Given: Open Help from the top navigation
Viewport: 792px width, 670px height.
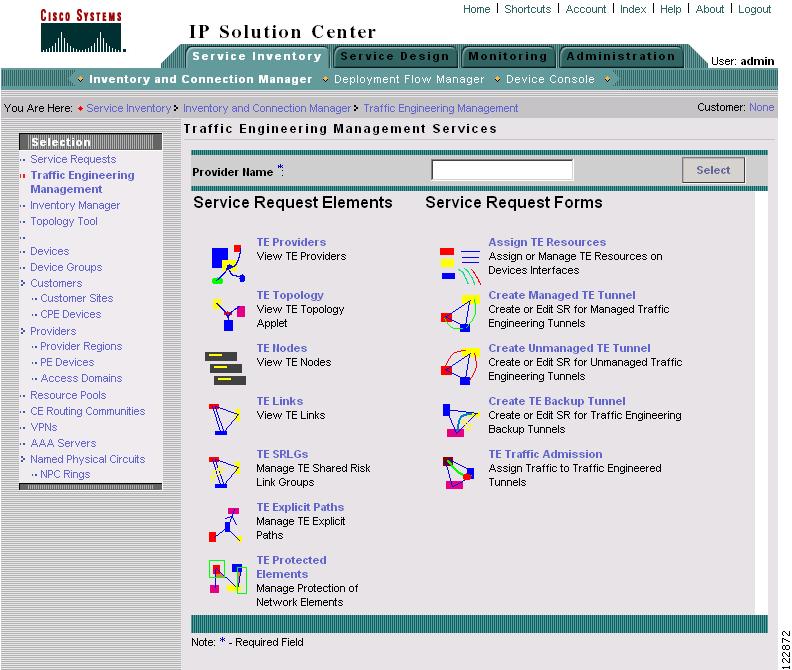Looking at the screenshot, I should pos(670,9).
